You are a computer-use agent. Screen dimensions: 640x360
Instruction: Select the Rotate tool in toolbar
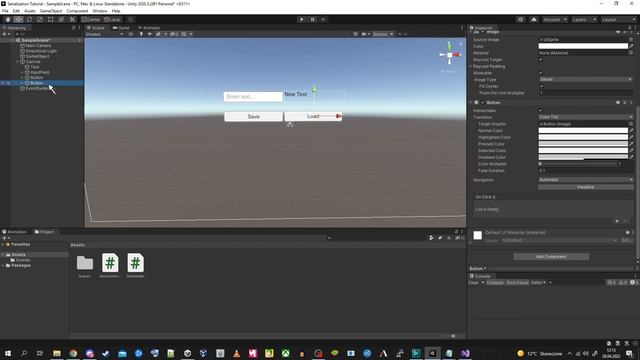click(29, 20)
